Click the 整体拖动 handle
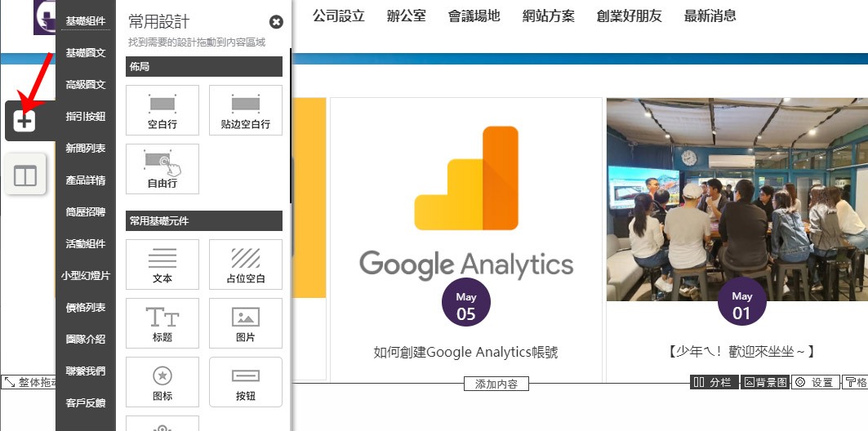The height and width of the screenshot is (431, 868). [29, 382]
